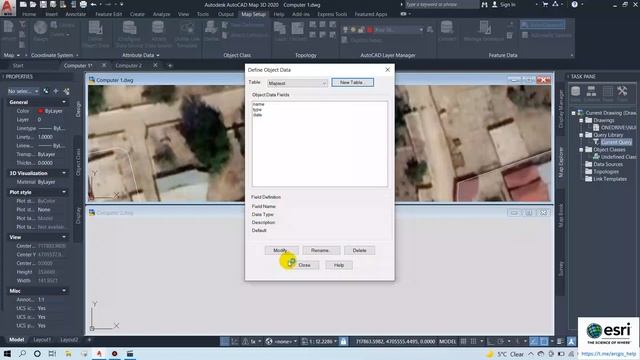Click the new drawing plus tab button

pyautogui.click(x=170, y=65)
